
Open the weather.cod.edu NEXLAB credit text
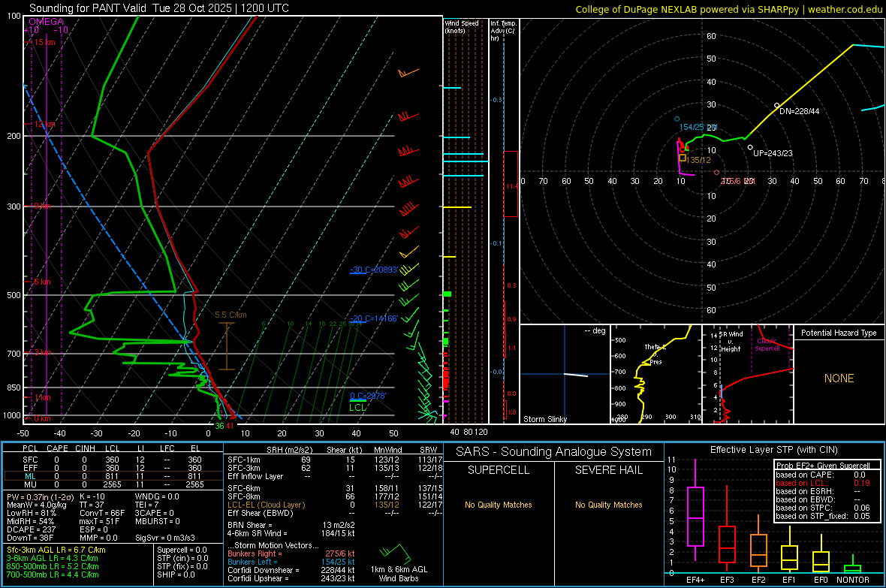point(728,9)
